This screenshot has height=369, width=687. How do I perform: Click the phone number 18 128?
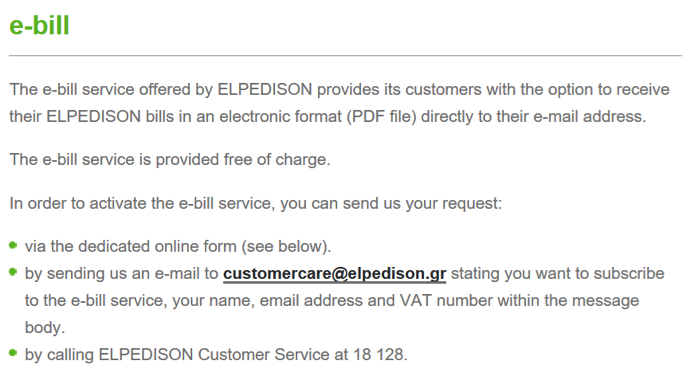point(380,354)
